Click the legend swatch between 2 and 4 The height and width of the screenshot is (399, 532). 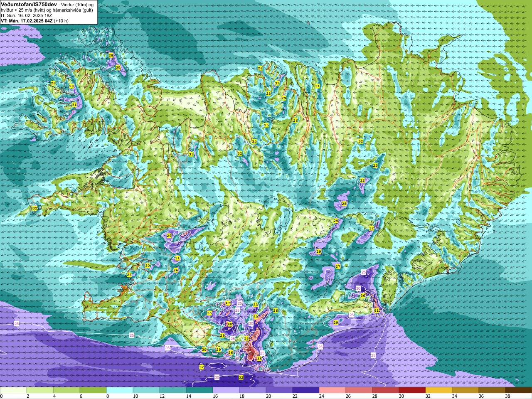40,390
